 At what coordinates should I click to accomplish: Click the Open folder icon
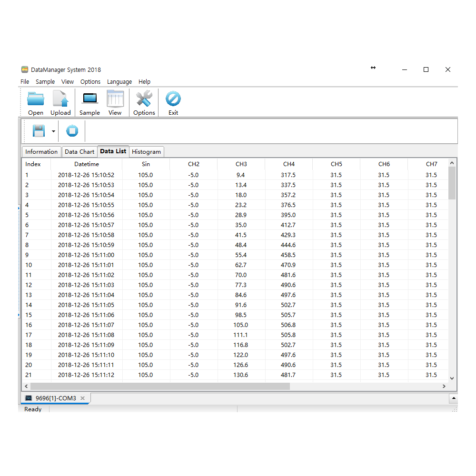tap(36, 99)
